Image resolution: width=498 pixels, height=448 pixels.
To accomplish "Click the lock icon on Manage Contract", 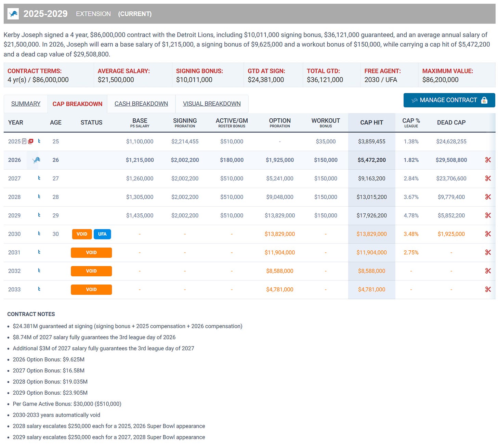I will pyautogui.click(x=484, y=100).
